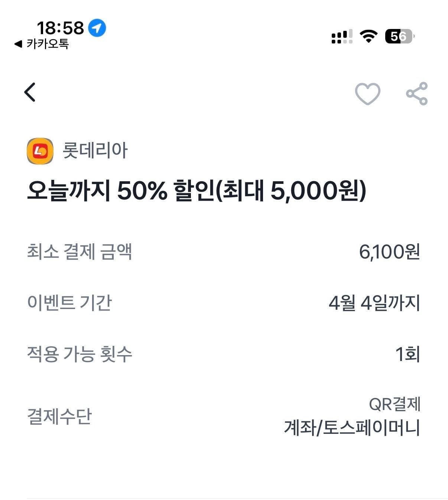
Task: Tap the 1회 usage count value
Action: [x=408, y=354]
